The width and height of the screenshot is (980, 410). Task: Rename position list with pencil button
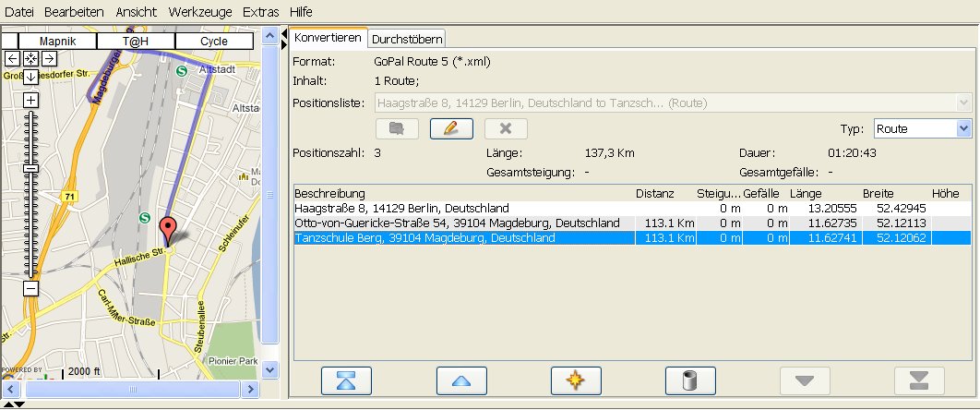pyautogui.click(x=451, y=128)
